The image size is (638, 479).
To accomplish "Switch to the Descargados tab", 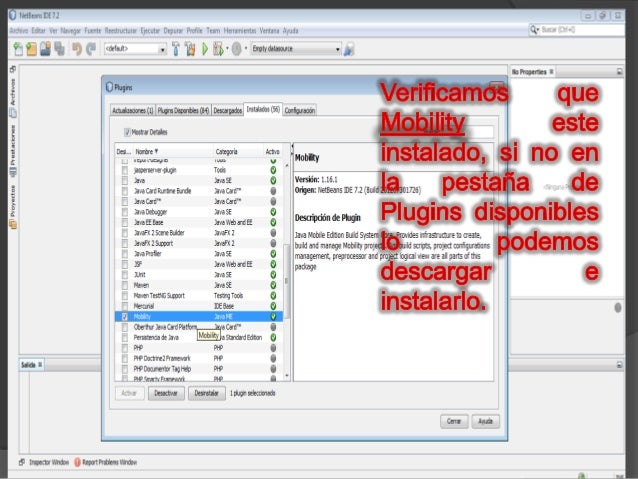I will pyautogui.click(x=227, y=110).
